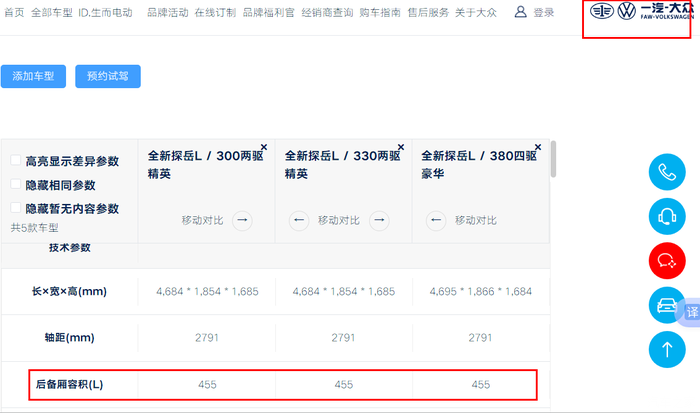Image resolution: width=700 pixels, height=413 pixels.
Task: Move 全新探岳L 330两驱精英 column left
Action: (298, 220)
